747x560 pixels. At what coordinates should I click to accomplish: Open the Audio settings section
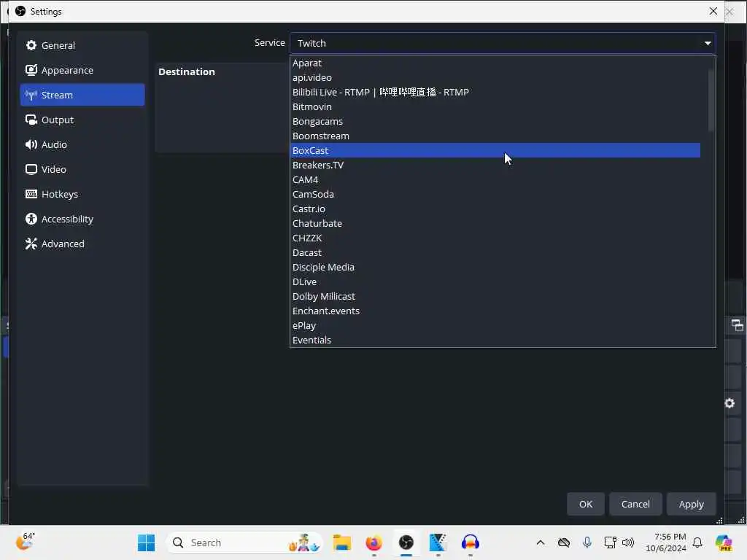[82, 144]
